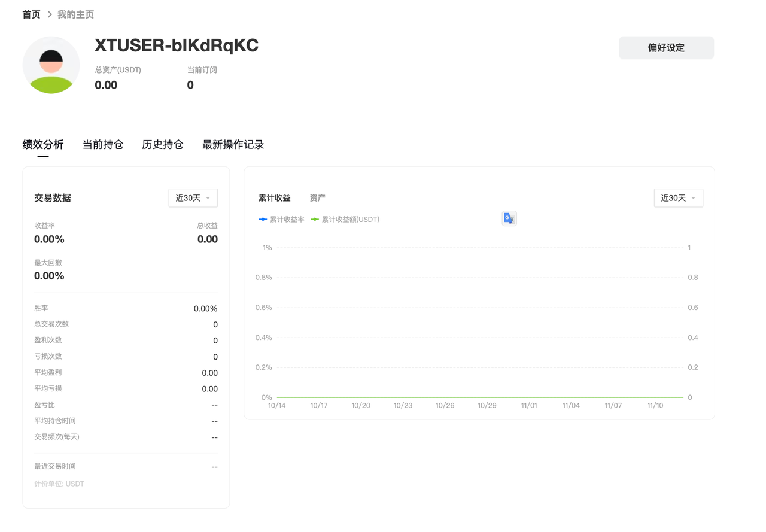This screenshot has width=766, height=532.
Task: Click the Google Translate floating icon
Action: click(x=509, y=218)
